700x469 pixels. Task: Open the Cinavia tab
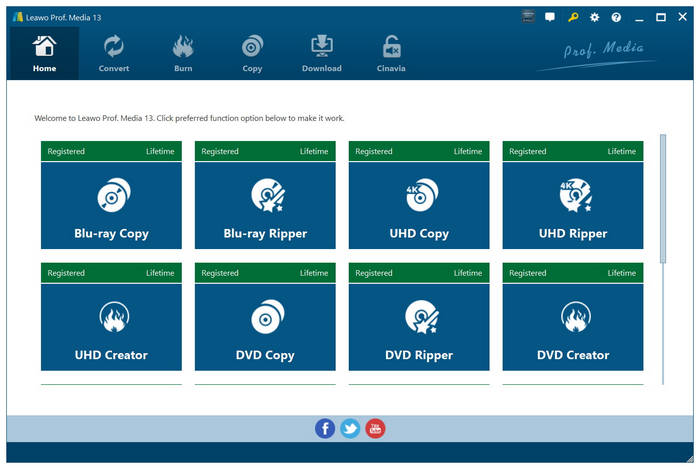click(x=391, y=54)
